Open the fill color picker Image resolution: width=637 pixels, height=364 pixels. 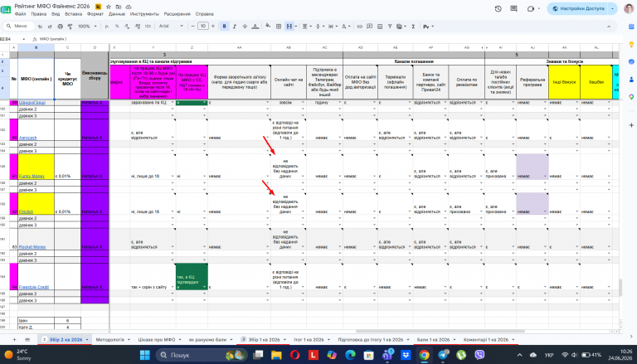(x=268, y=26)
